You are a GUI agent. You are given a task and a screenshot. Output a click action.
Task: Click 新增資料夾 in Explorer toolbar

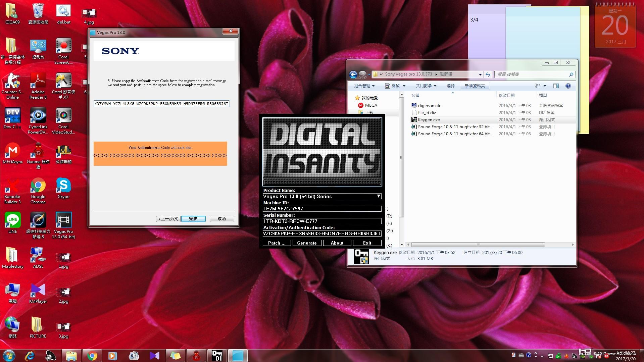click(475, 86)
